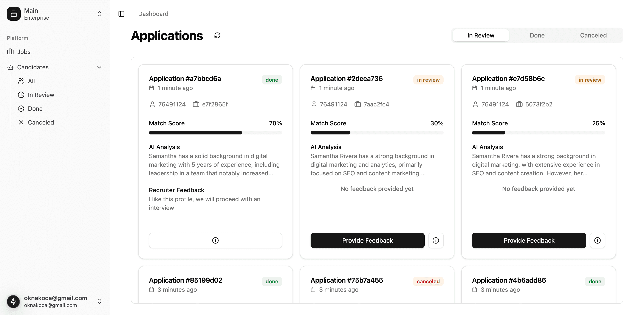Toggle the sidebar panel icon
Viewport: 644px width, 315px height.
(121, 14)
